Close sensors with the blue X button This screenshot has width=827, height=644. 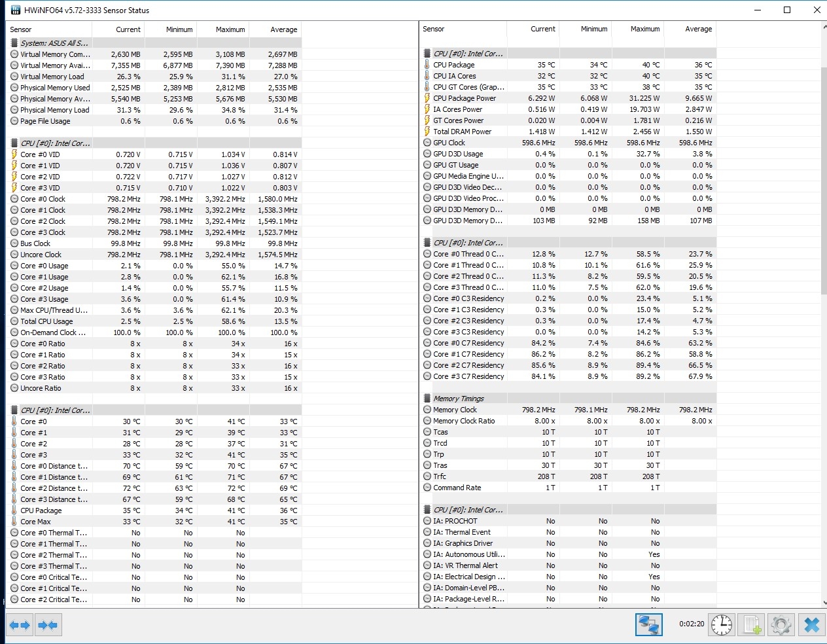(x=811, y=624)
